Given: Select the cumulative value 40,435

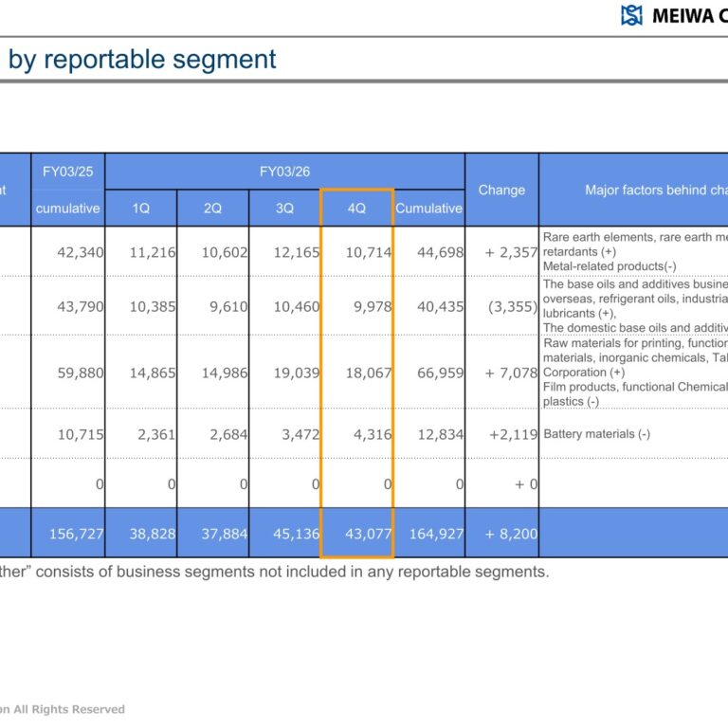Looking at the screenshot, I should point(440,307).
